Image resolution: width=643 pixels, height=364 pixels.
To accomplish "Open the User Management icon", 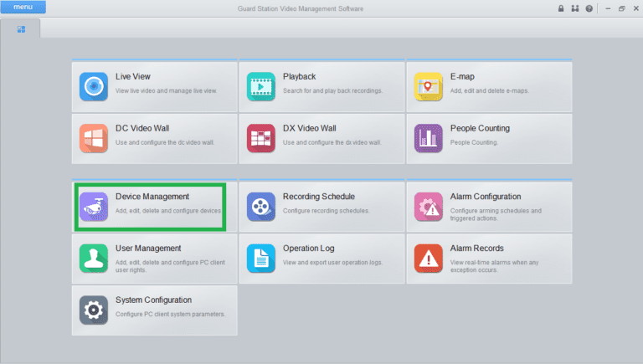I will (x=94, y=259).
